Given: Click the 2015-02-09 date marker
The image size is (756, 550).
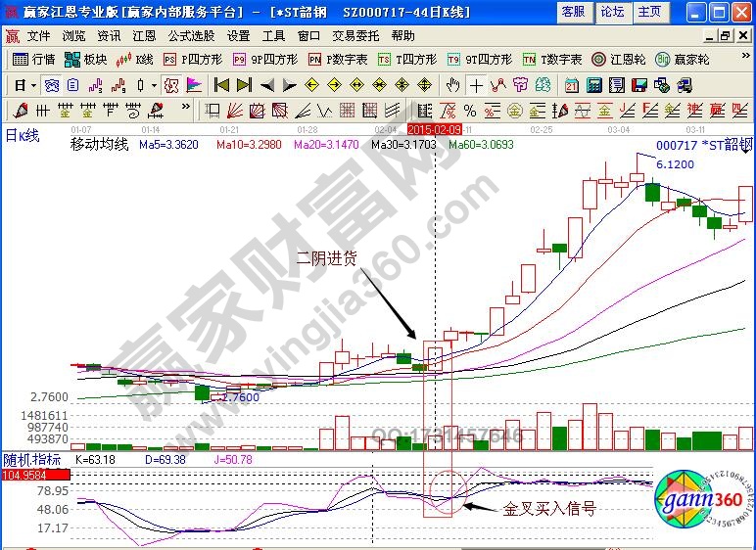Looking at the screenshot, I should point(435,128).
